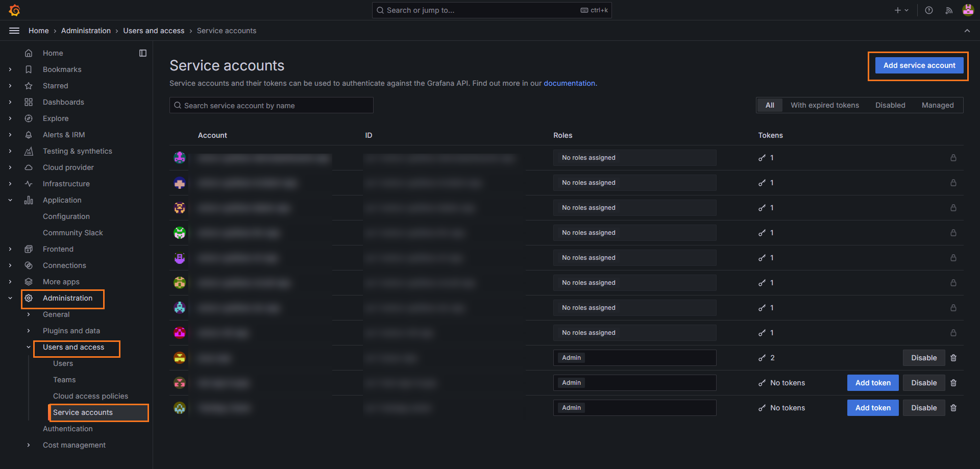
Task: Click the Testing & synthetics icon
Action: 29,151
